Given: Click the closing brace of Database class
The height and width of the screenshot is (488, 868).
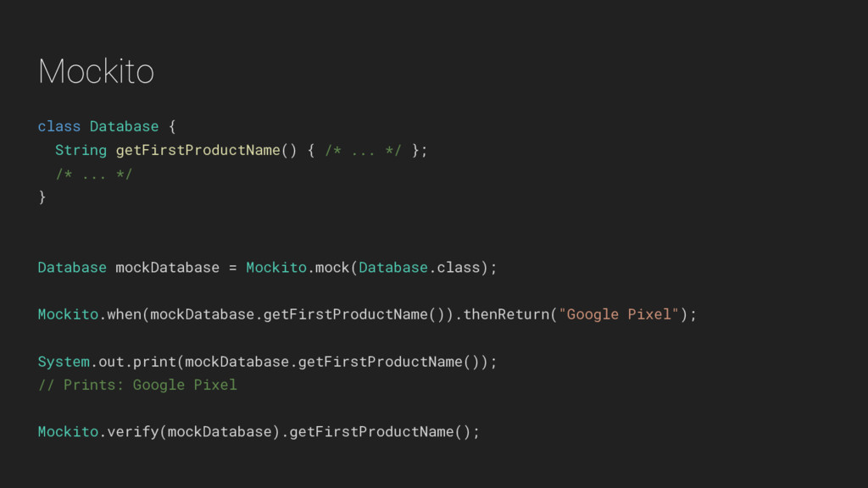Looking at the screenshot, I should pos(42,197).
